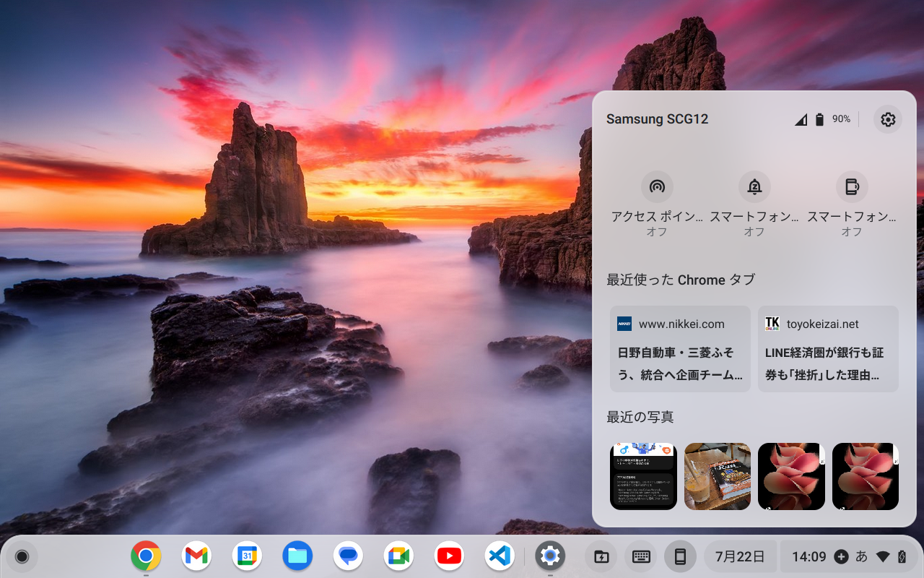The width and height of the screenshot is (924, 578).
Task: Launch Google Meet from the shelf
Action: point(398,556)
